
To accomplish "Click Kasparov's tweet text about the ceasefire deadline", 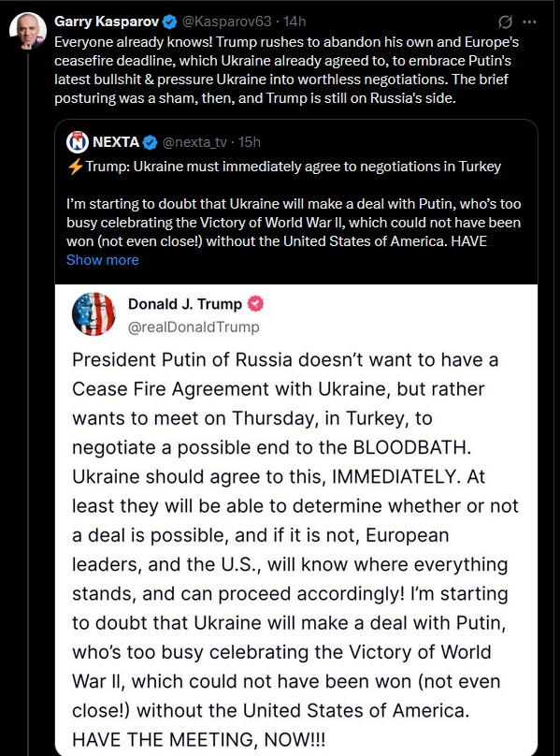I will [x=286, y=70].
